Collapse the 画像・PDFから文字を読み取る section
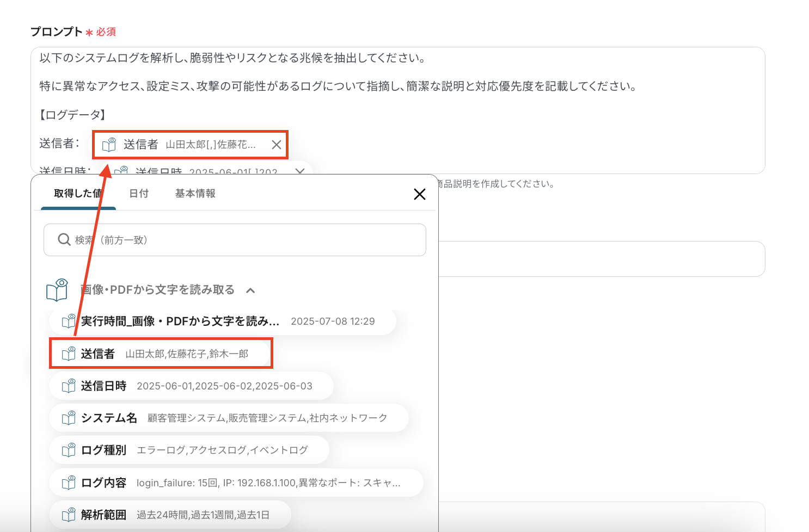 (250, 290)
